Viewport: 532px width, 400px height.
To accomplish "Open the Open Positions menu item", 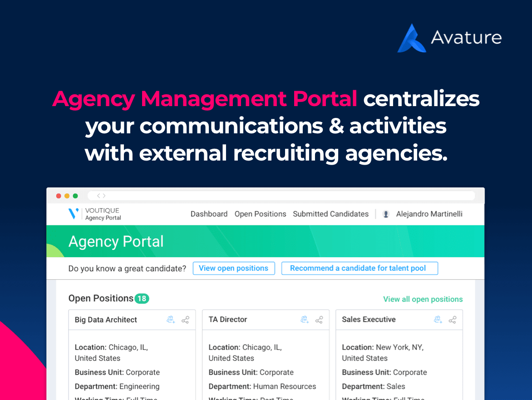I will [x=260, y=214].
